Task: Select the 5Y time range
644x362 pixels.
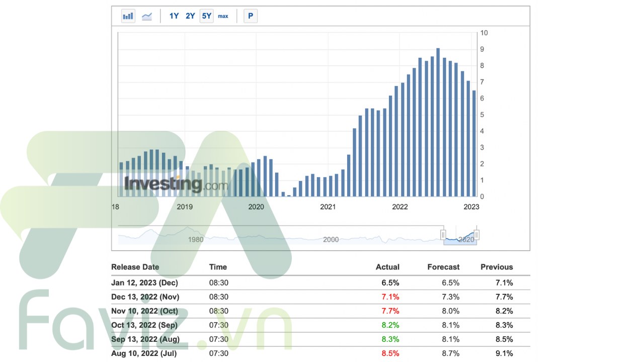Action: pos(207,16)
